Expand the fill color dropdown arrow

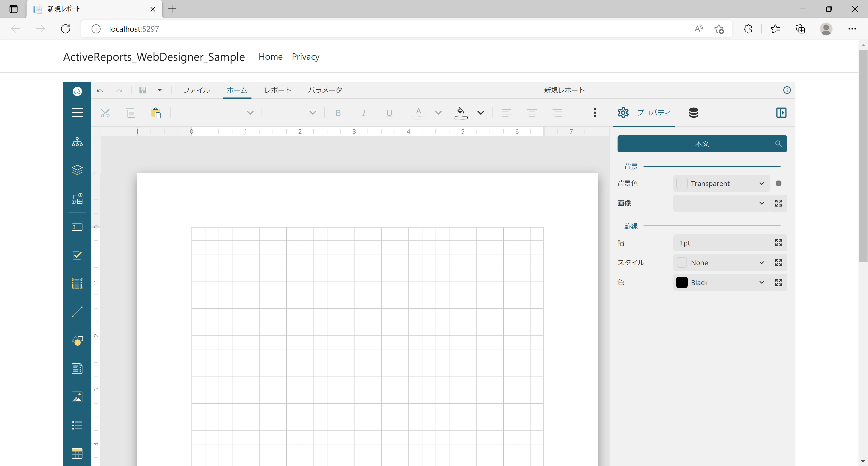click(x=481, y=113)
